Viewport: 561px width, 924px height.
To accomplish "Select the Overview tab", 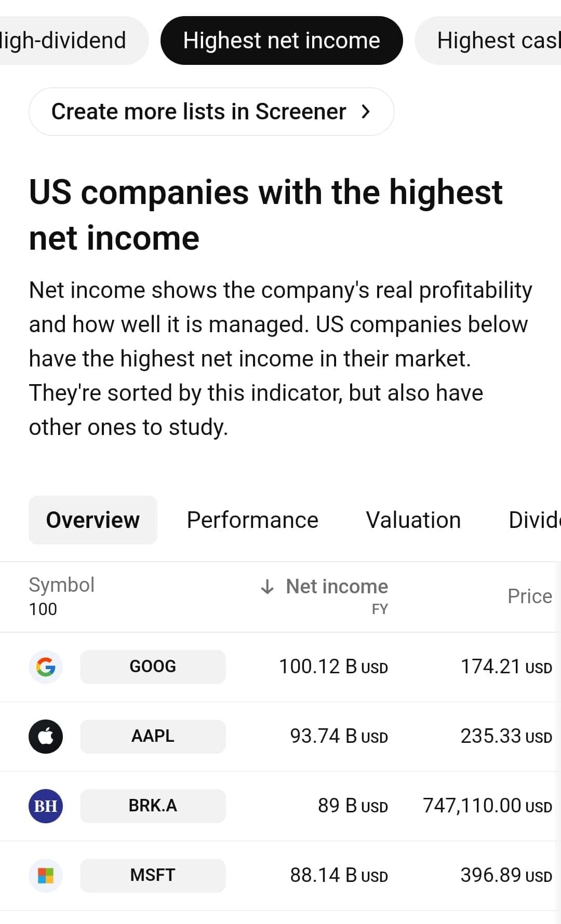I will [x=93, y=520].
